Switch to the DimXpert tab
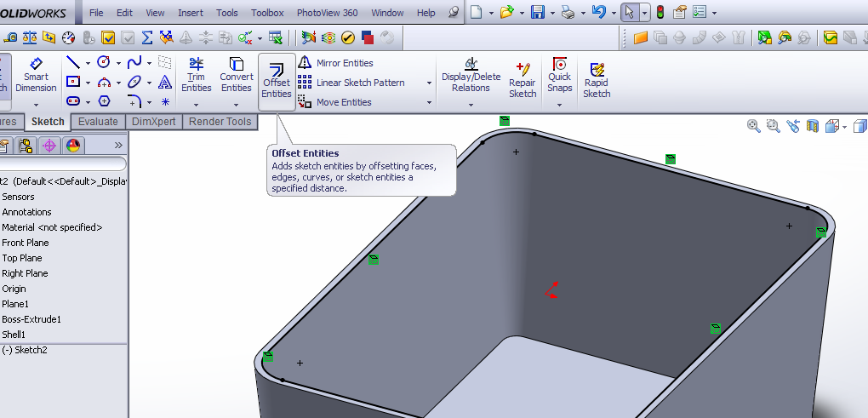 click(154, 122)
